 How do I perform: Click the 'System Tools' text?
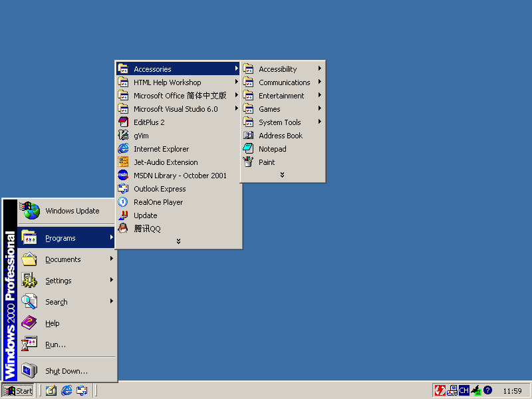click(280, 122)
